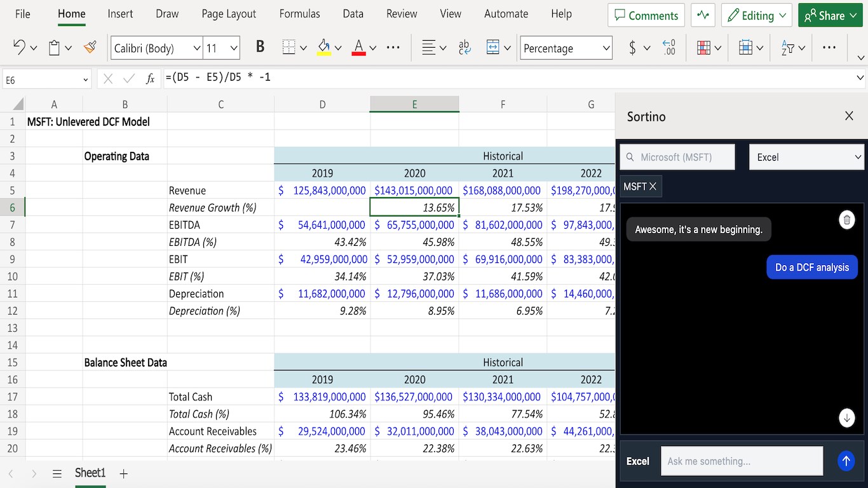Open Conditional Formatting icon
The image size is (868, 488).
click(703, 48)
